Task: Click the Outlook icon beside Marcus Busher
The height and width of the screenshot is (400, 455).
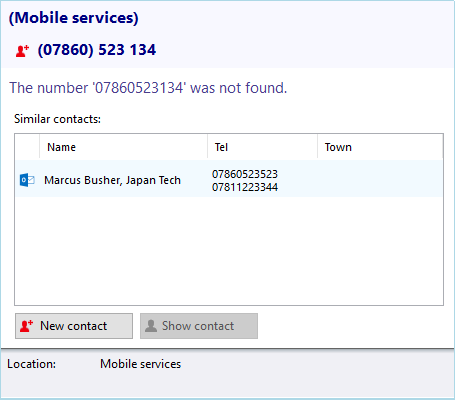Action: coord(27,180)
